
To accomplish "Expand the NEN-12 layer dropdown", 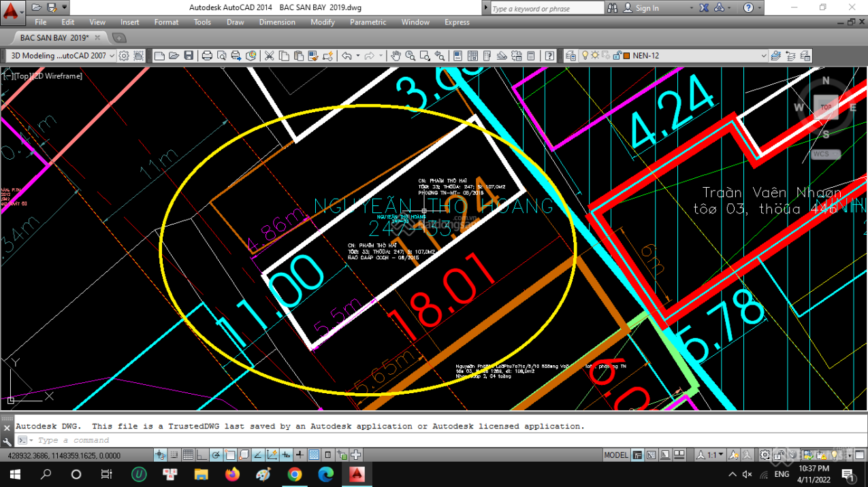I will pyautogui.click(x=763, y=56).
